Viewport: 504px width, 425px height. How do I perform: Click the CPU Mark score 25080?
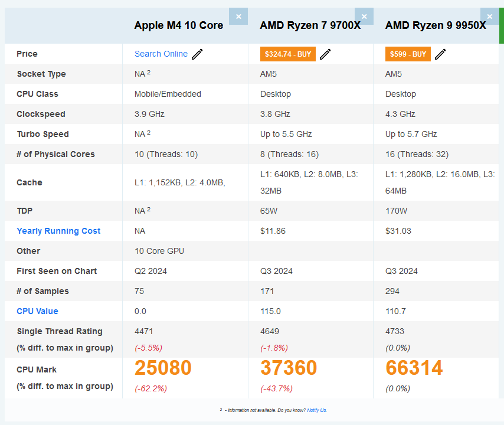pyautogui.click(x=163, y=368)
